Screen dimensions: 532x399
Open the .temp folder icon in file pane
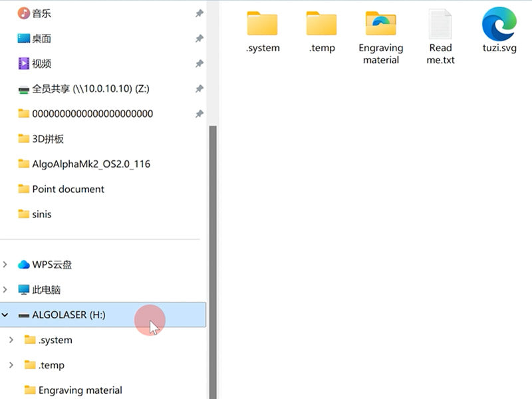[x=321, y=24]
